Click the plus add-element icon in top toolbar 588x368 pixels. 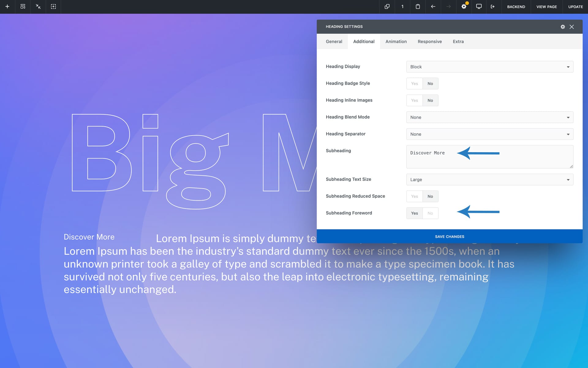[x=7, y=6]
